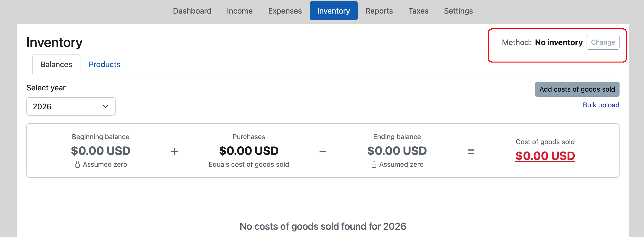Open the Expenses section
Image resolution: width=644 pixels, height=237 pixels.
[285, 11]
